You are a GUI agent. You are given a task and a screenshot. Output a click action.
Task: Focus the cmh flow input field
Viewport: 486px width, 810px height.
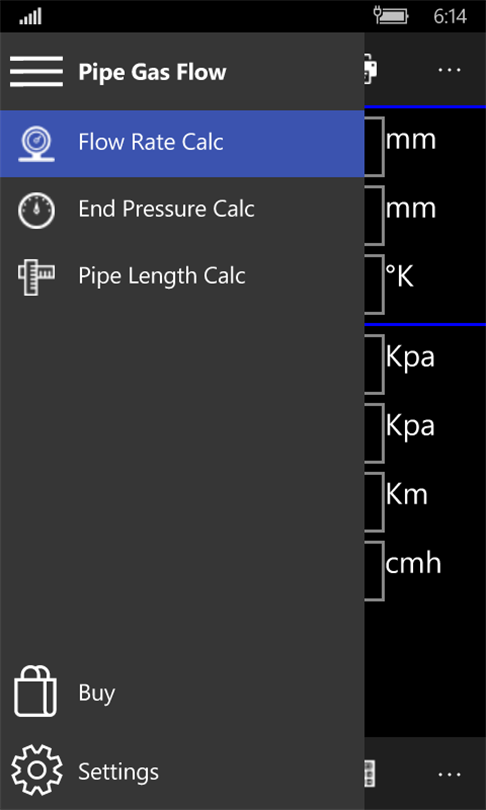pos(374,570)
